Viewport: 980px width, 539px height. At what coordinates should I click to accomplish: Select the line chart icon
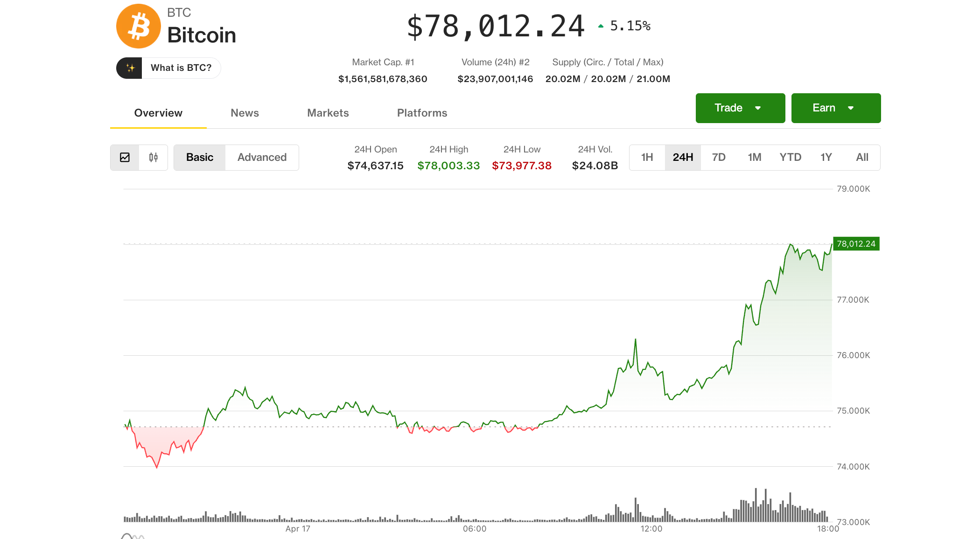[x=125, y=158]
